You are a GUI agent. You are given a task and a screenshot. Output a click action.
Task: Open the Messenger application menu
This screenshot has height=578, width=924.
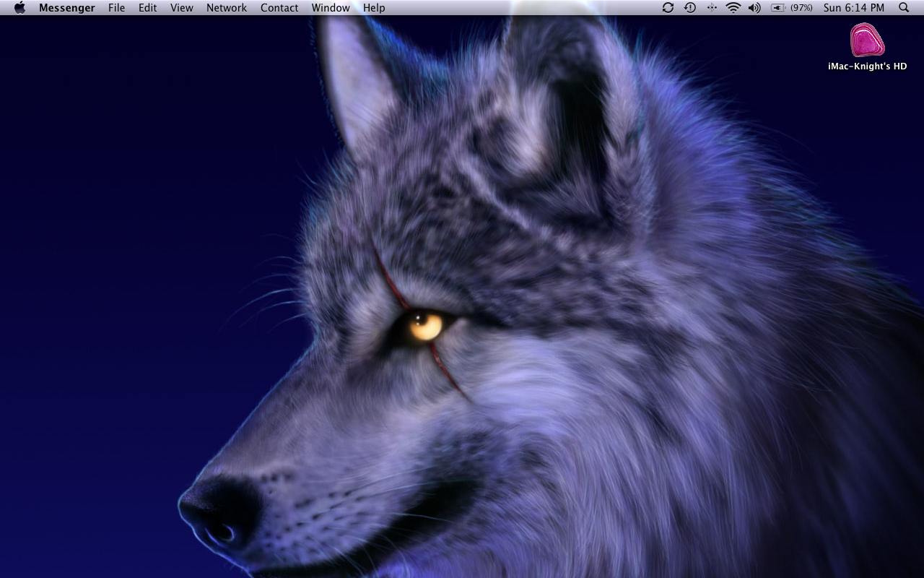tap(67, 8)
